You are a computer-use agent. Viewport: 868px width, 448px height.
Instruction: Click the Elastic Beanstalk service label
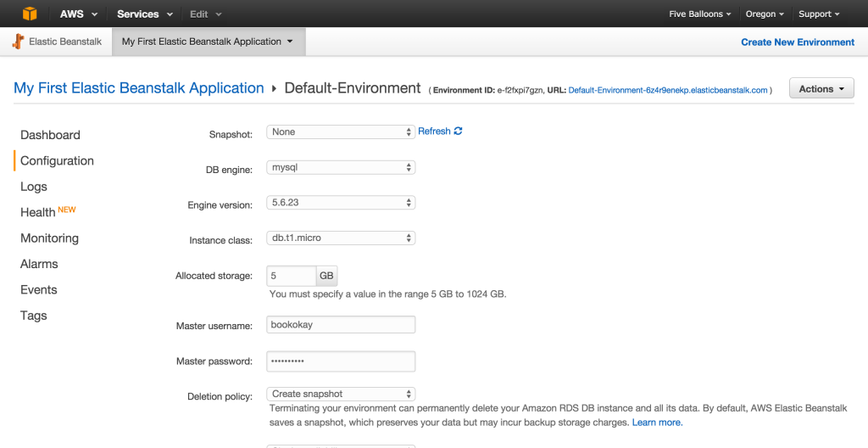point(65,42)
